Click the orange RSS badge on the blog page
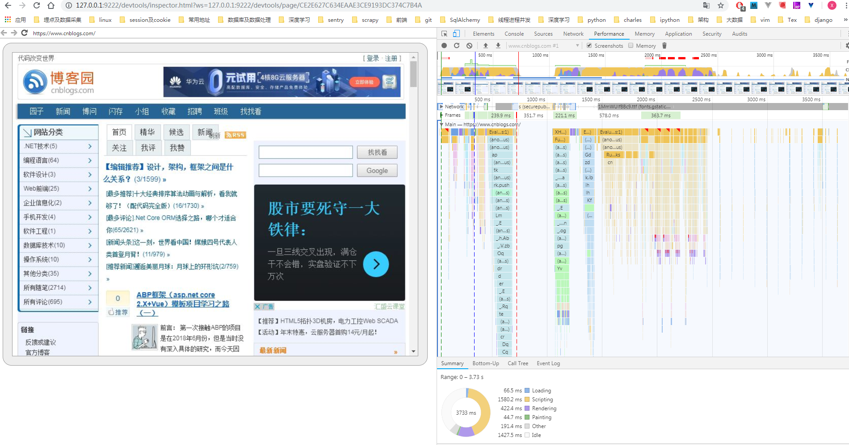The image size is (849, 445). tap(236, 135)
